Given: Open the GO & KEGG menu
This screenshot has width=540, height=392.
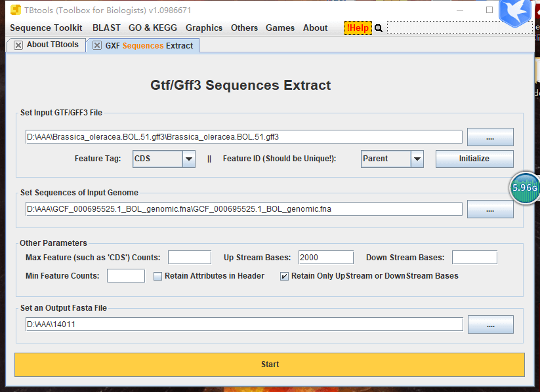Looking at the screenshot, I should tap(153, 28).
